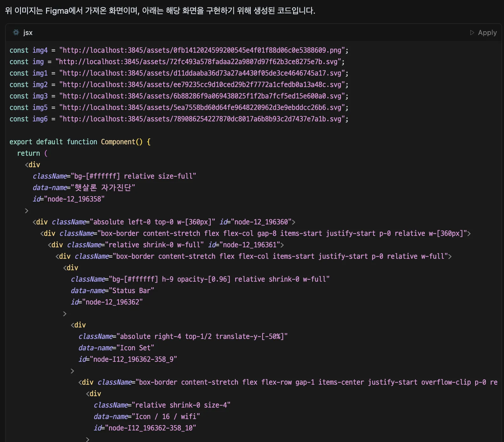
Task: Click the data-name Icon / 16 / wifi line
Action: pyautogui.click(x=147, y=417)
